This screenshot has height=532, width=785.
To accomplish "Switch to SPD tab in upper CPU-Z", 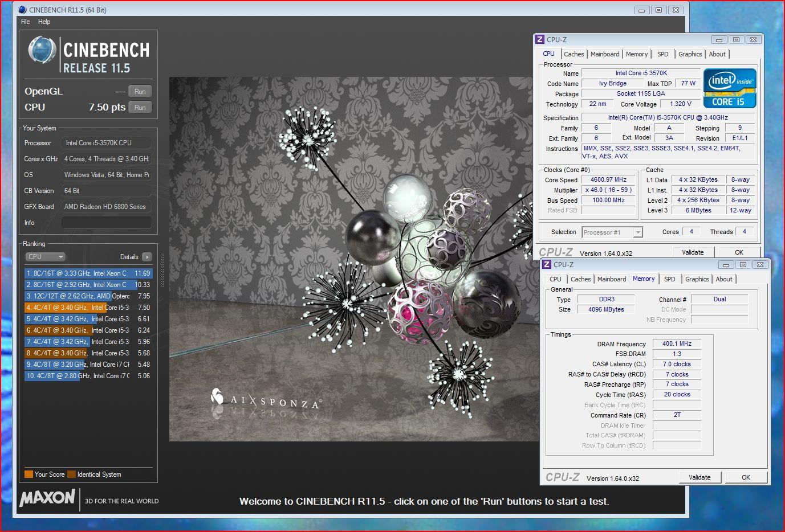I will coord(662,54).
